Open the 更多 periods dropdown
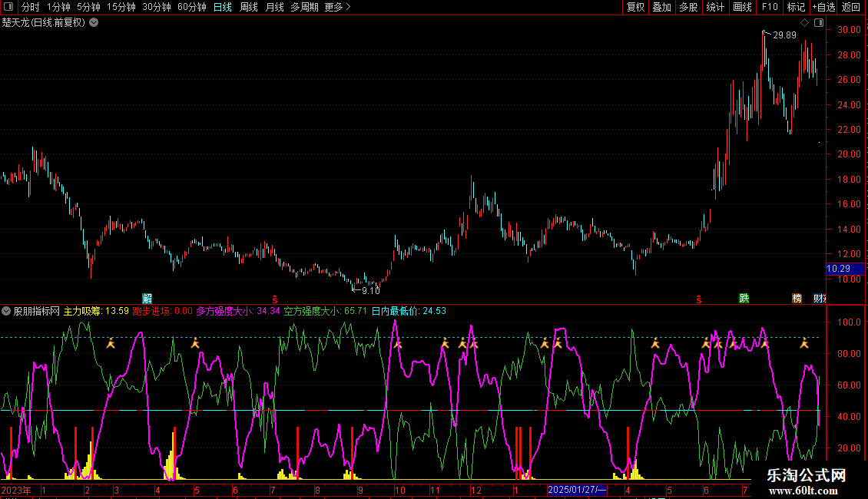This screenshot has height=499, width=868. (337, 8)
